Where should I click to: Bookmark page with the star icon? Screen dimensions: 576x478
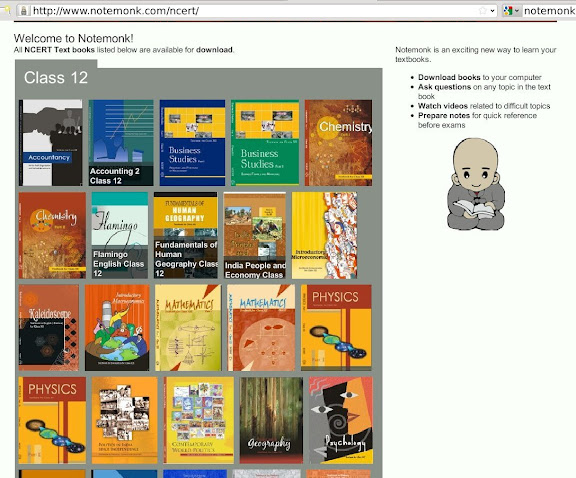pos(483,11)
